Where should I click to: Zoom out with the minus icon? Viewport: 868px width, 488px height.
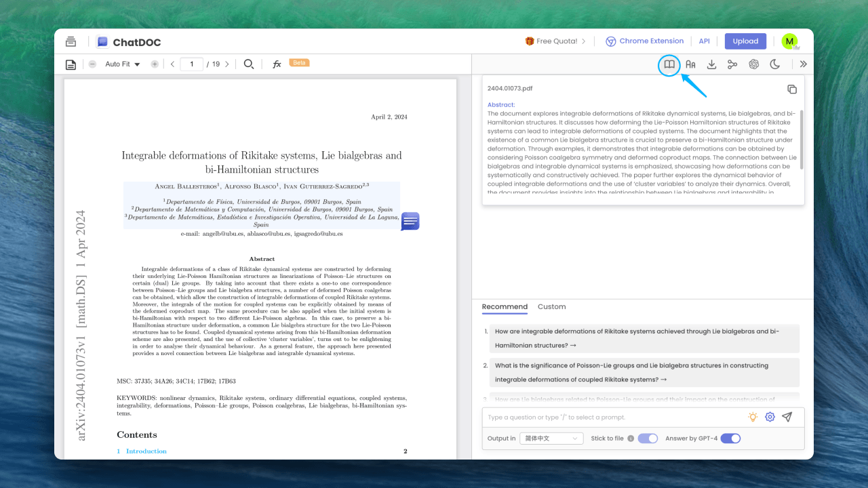pyautogui.click(x=92, y=64)
